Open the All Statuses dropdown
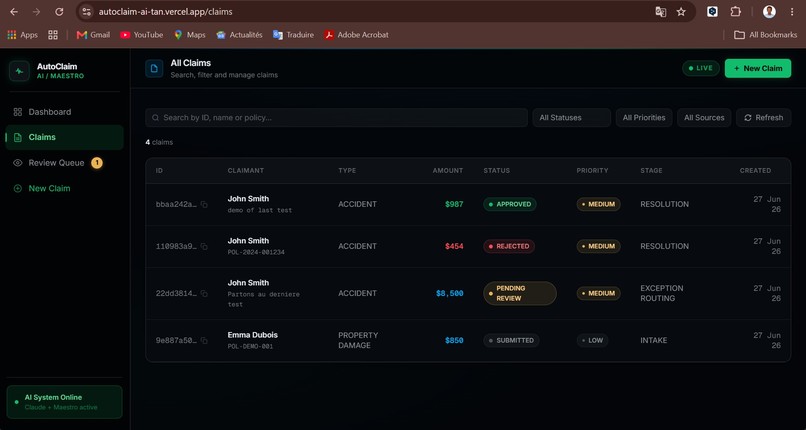This screenshot has width=806, height=430. click(x=571, y=118)
